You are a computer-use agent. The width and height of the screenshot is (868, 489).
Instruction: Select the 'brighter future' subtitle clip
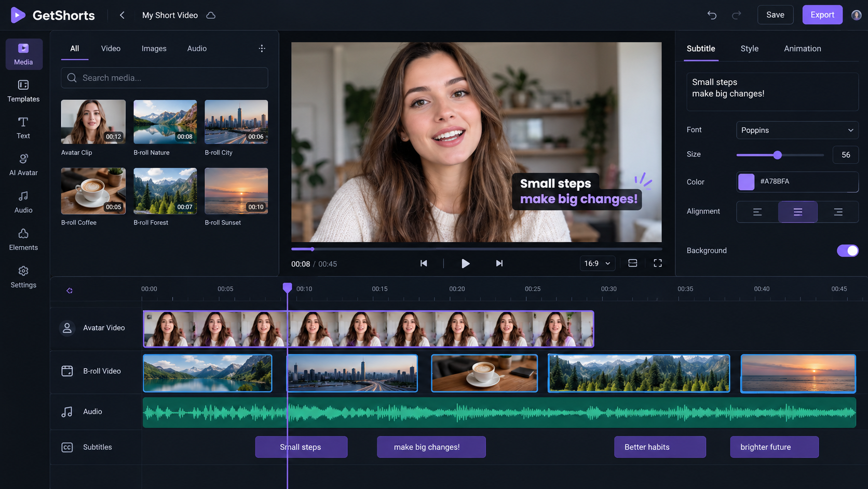774,447
